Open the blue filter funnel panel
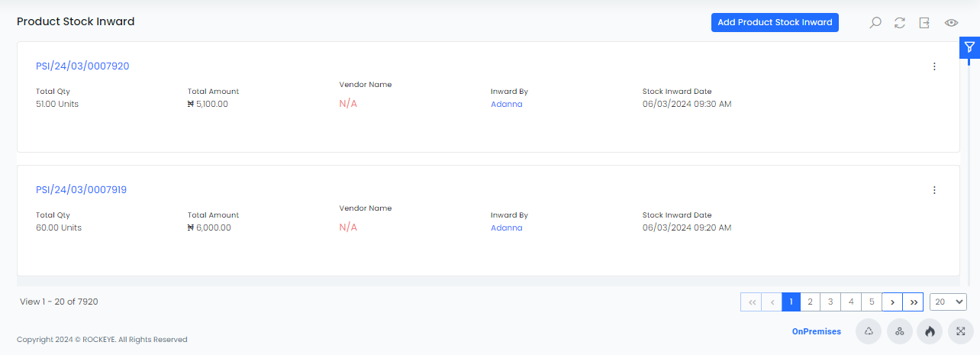The width and height of the screenshot is (980, 355). click(x=969, y=47)
